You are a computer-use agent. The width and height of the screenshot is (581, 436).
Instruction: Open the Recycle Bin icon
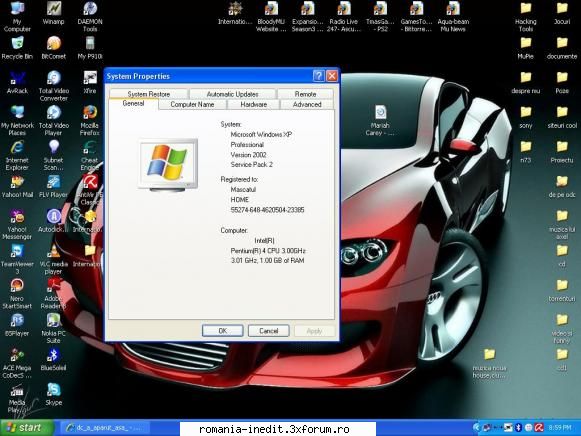(x=17, y=48)
